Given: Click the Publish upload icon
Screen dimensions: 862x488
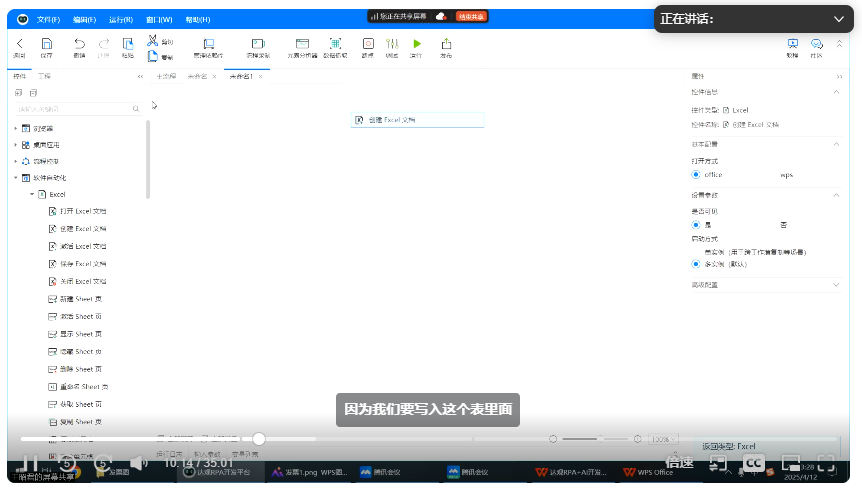Looking at the screenshot, I should [446, 43].
